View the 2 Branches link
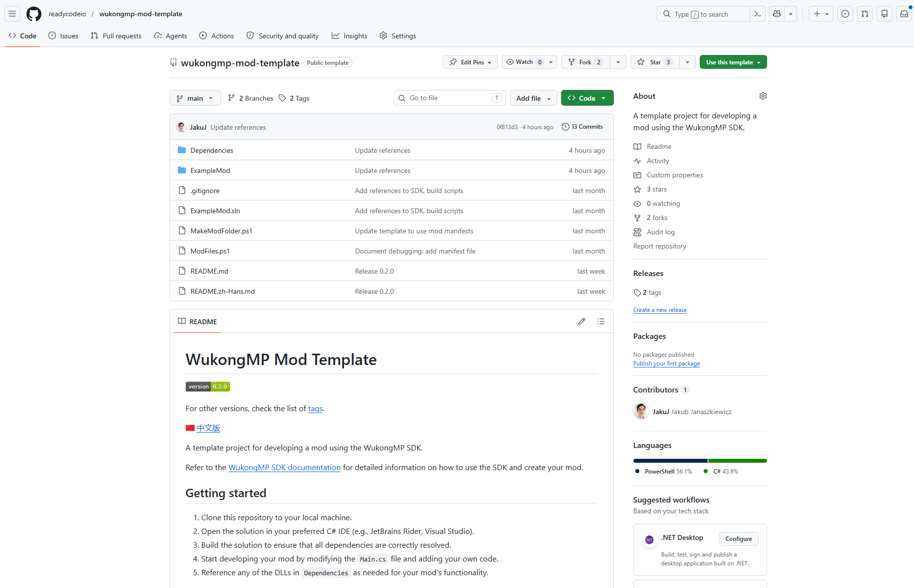The height and width of the screenshot is (588, 914). click(x=251, y=98)
